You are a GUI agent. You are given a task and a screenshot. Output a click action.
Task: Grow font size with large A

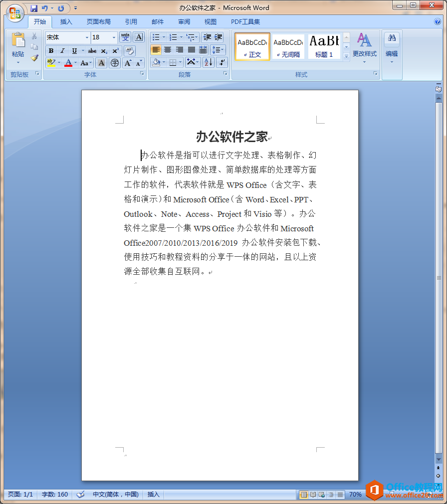[128, 63]
